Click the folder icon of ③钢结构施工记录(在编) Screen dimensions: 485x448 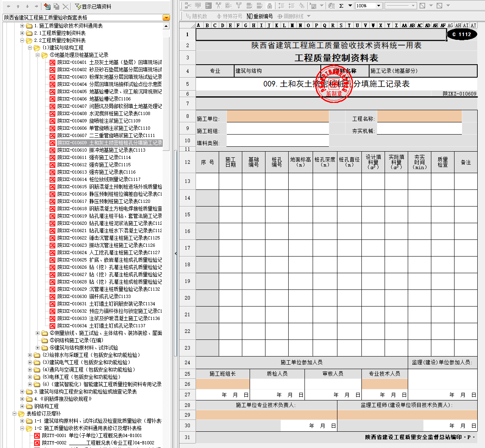coord(45,340)
